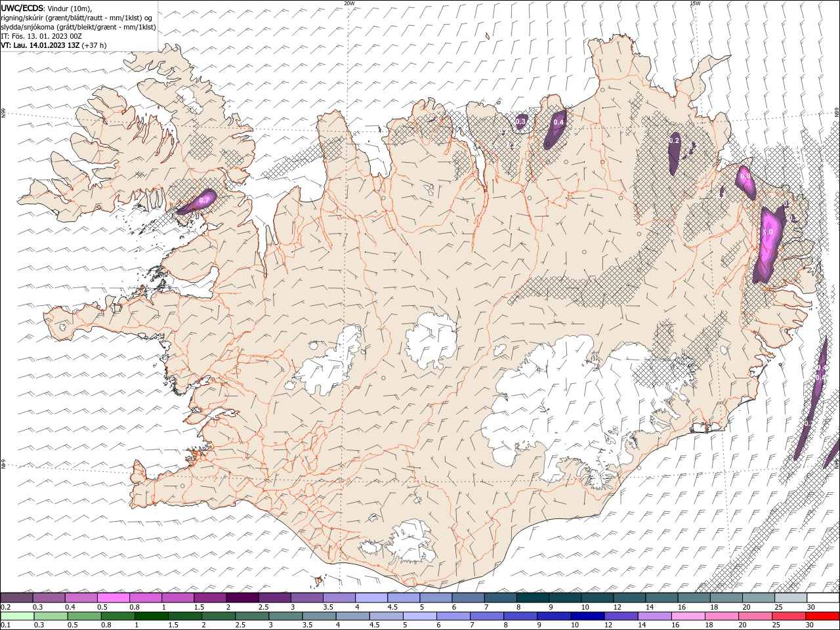Click the 'slydda/snjókoma' legend description line

(78, 27)
